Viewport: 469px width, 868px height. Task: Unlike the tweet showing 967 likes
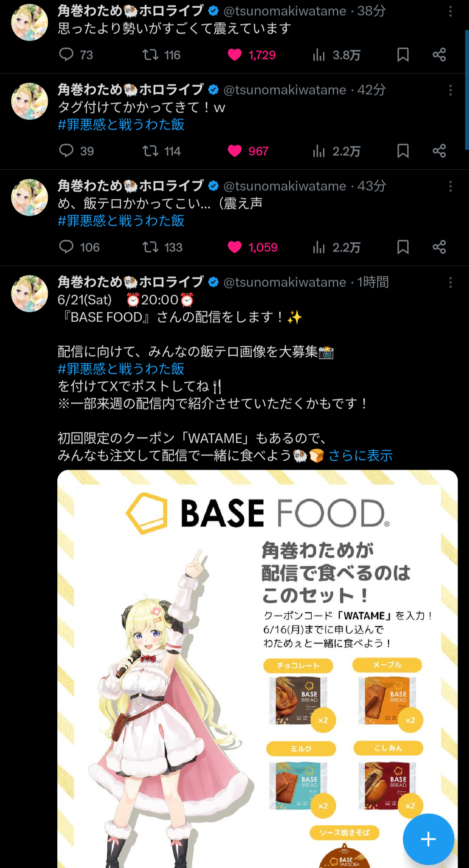(248, 151)
